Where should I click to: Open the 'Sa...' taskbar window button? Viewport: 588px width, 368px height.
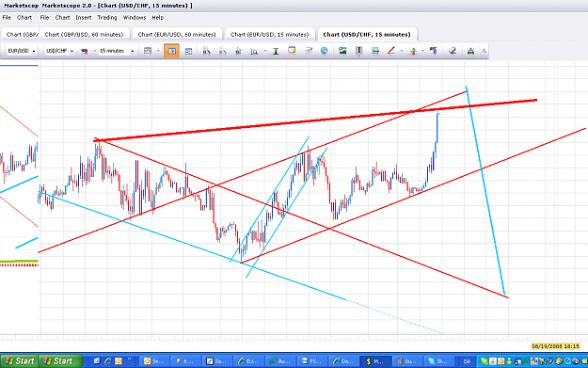pyautogui.click(x=216, y=361)
